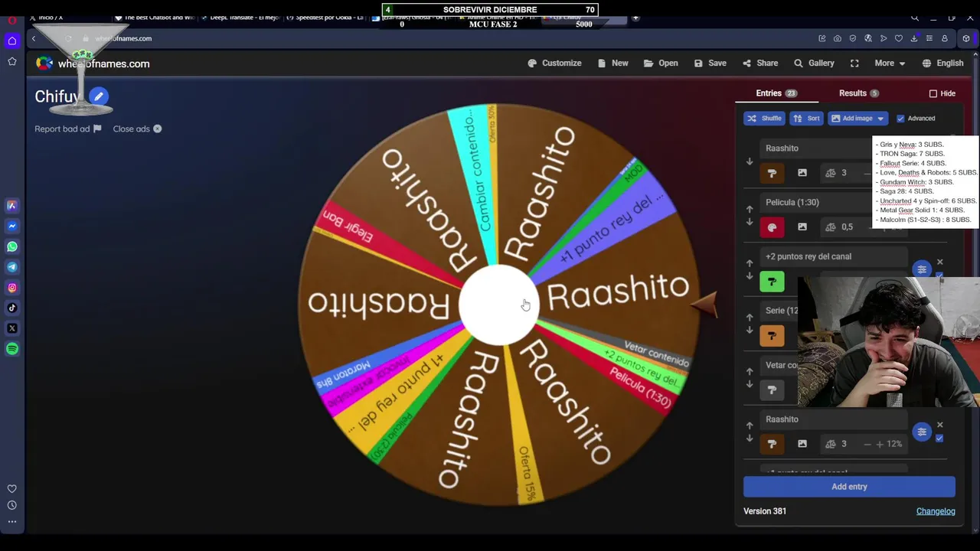980x551 pixels.
Task: Open history clock icon in sidebar
Action: (12, 505)
